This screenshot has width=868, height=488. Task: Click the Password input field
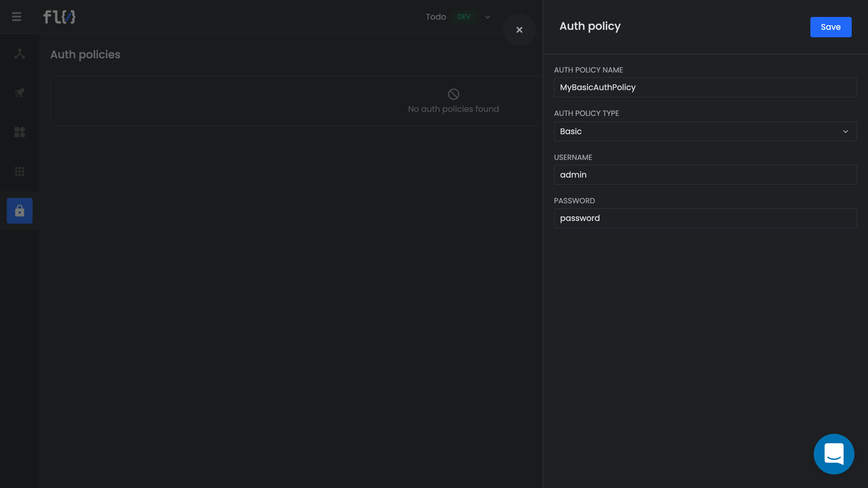coord(705,218)
